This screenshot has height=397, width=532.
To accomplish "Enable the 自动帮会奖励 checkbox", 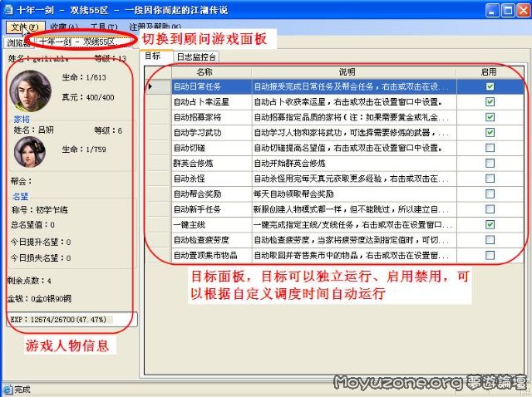I will (x=490, y=194).
